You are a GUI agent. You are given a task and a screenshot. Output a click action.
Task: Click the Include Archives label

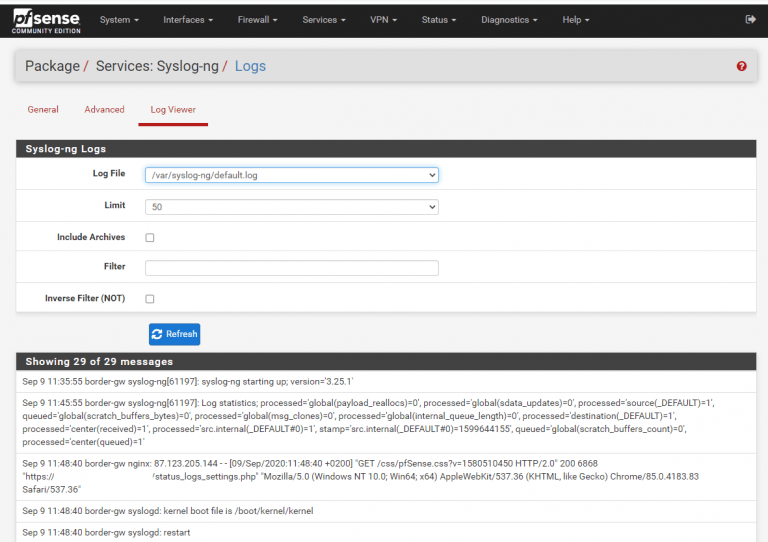(91, 237)
